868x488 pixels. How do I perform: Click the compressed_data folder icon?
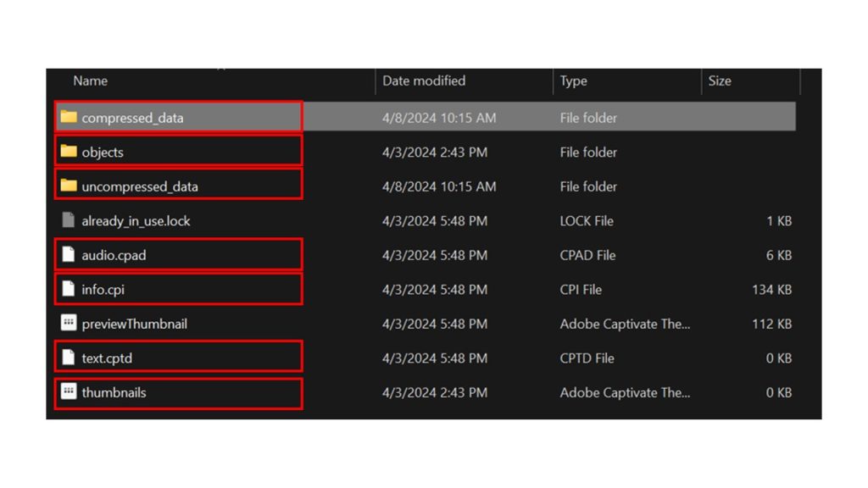pyautogui.click(x=69, y=117)
